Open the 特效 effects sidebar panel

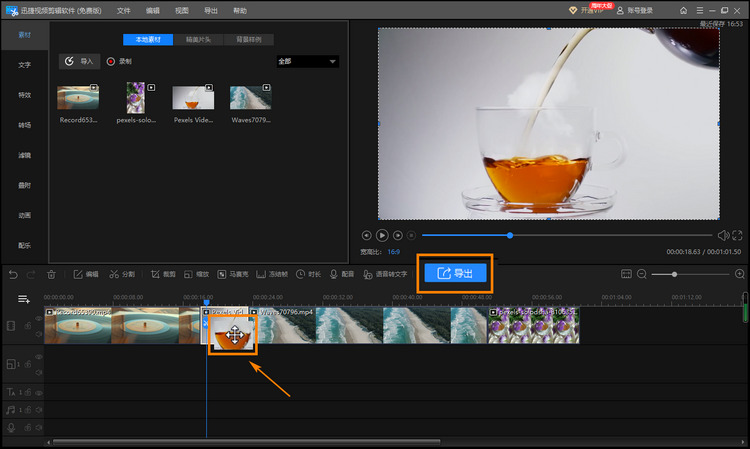point(24,95)
